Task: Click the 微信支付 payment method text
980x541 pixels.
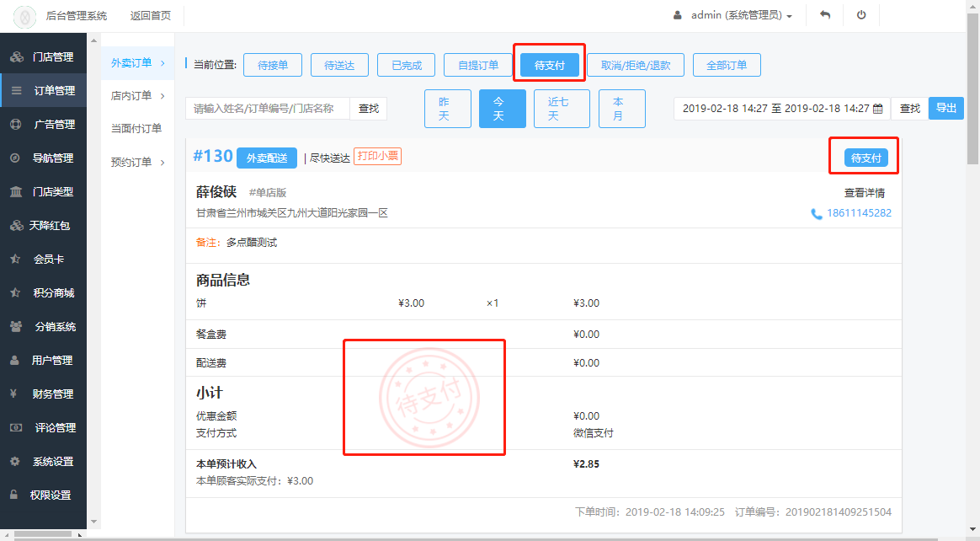Action: pos(593,433)
